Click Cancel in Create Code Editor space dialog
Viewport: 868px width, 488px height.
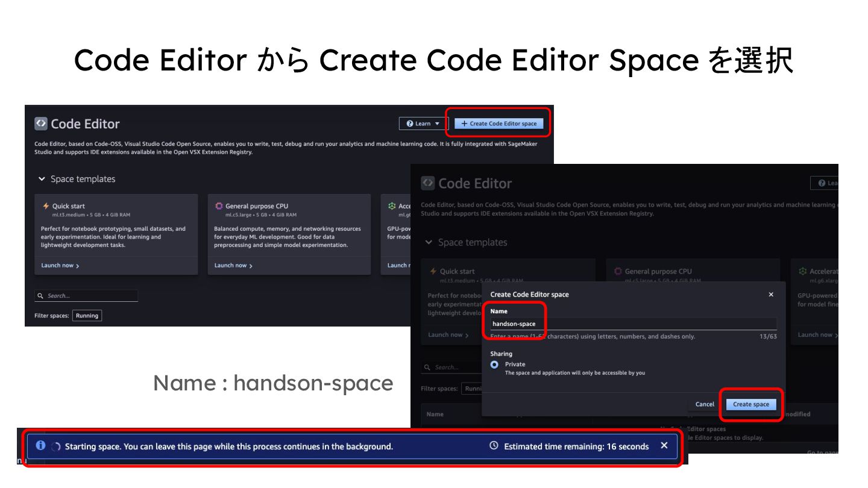point(705,404)
